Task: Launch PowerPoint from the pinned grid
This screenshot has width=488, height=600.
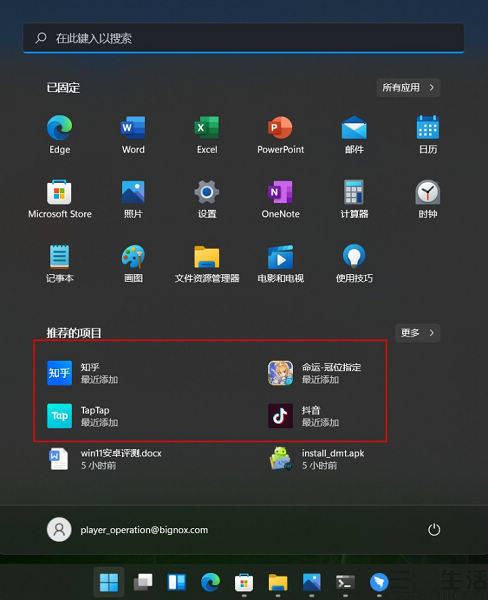Action: point(280,134)
